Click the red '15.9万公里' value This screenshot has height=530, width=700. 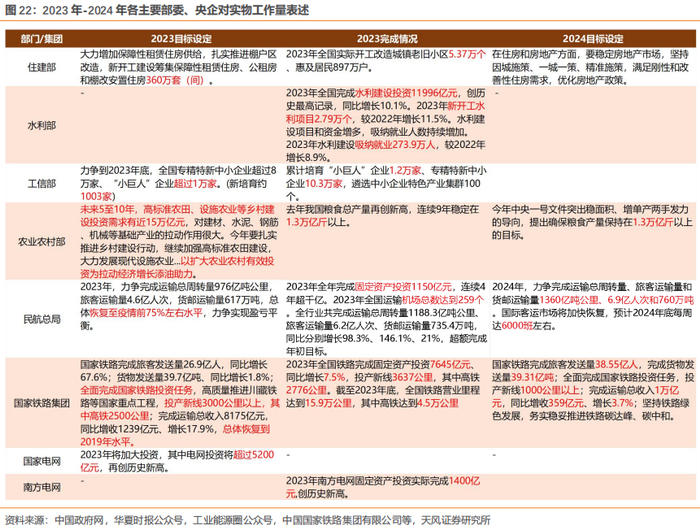[329, 403]
